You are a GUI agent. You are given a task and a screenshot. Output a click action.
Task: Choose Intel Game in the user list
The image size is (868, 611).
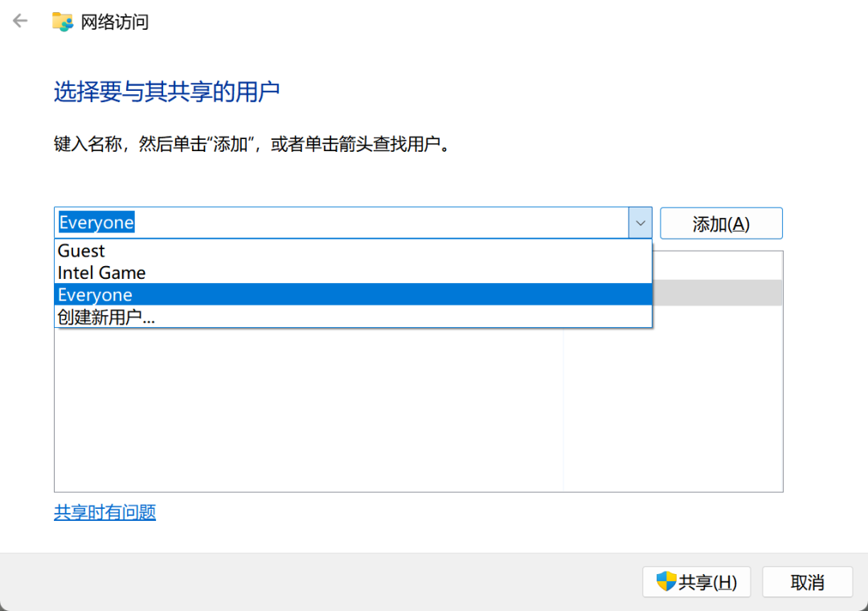point(101,273)
